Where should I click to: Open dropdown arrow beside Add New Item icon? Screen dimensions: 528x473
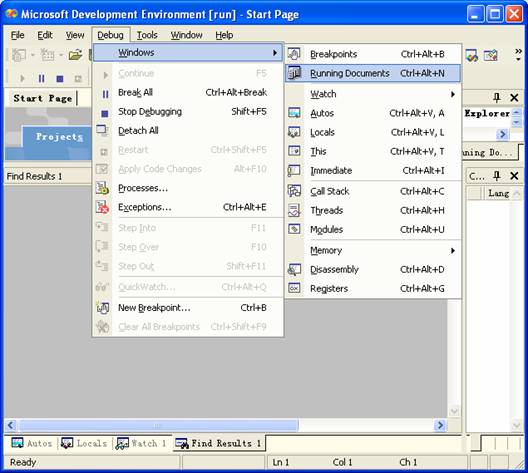[x=61, y=55]
